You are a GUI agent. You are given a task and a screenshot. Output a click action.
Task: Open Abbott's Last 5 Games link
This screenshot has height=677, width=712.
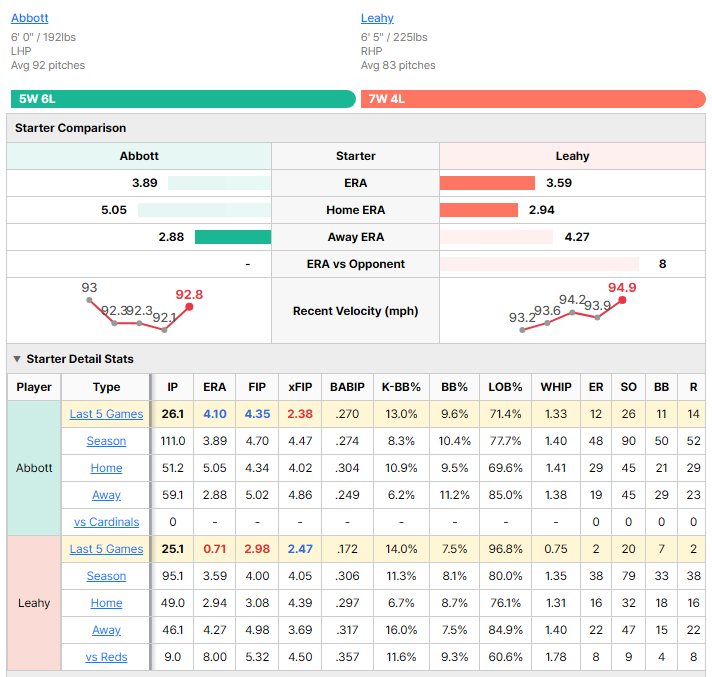click(x=106, y=414)
